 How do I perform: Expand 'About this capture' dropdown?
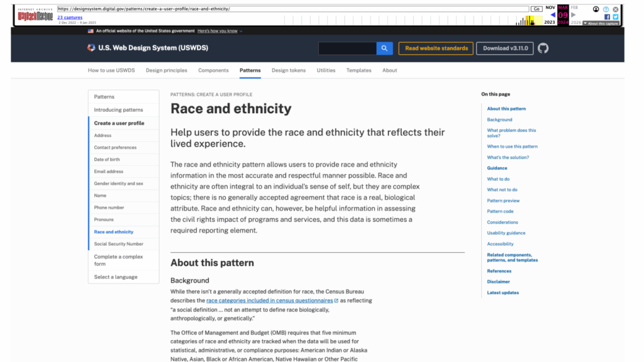pyautogui.click(x=601, y=23)
